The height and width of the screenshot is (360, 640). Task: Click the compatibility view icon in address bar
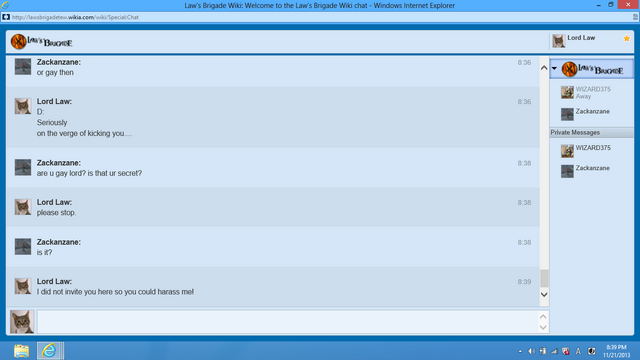(636, 17)
